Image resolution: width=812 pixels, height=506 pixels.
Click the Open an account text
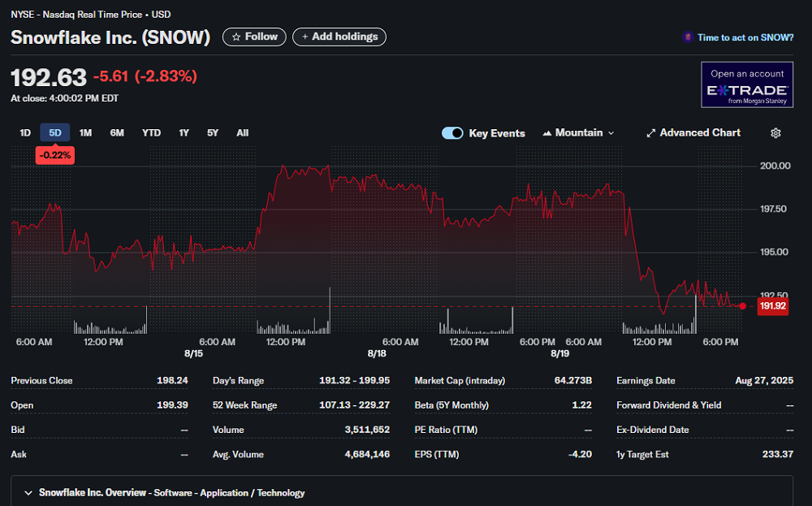point(747,74)
